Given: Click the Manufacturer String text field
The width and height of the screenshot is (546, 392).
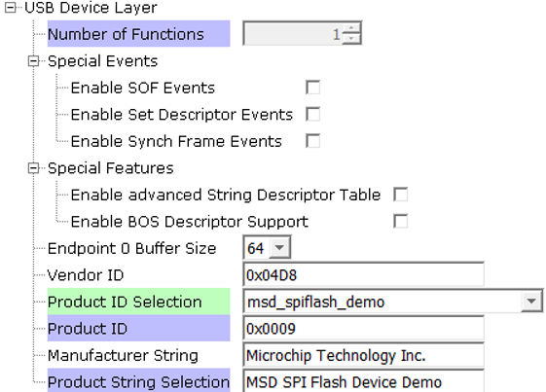Looking at the screenshot, I should point(363,355).
